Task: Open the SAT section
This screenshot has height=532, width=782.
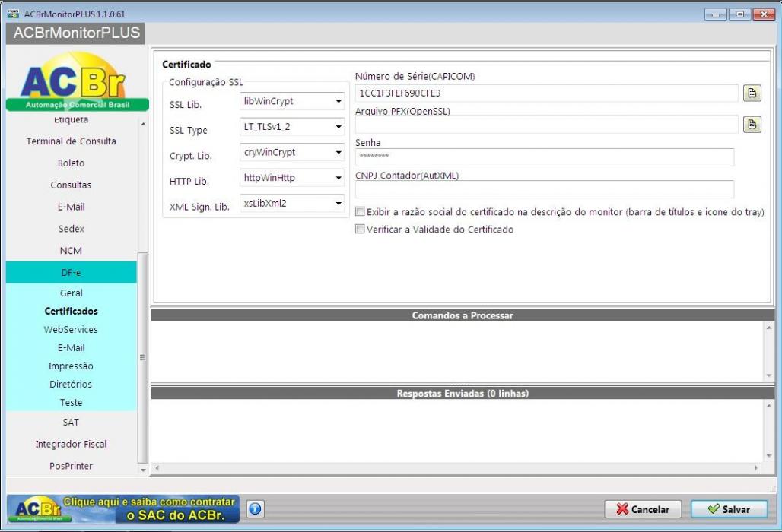Action: point(72,422)
